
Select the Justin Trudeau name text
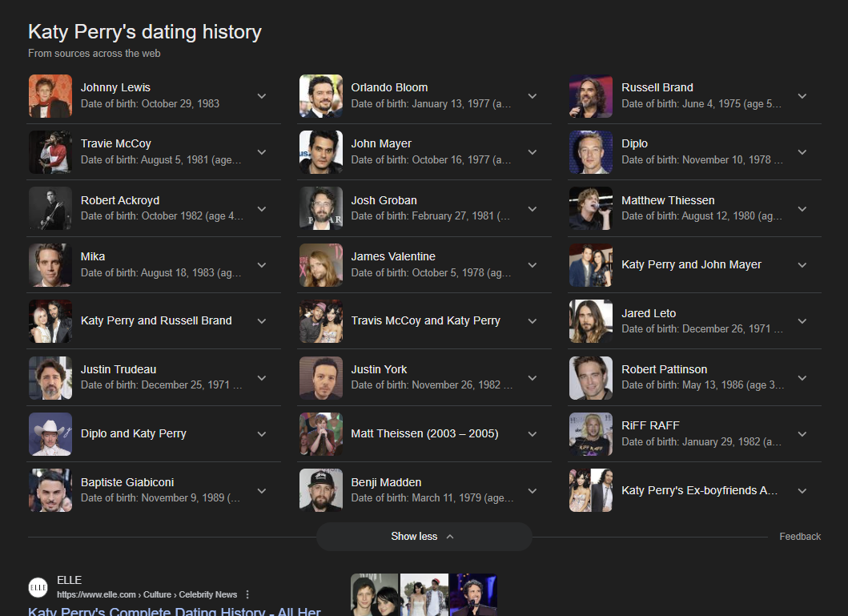point(119,369)
